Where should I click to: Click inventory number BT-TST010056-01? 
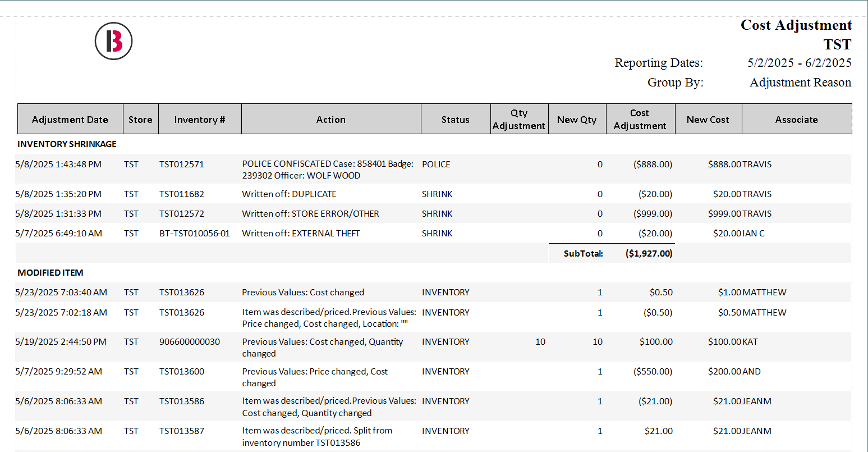195,233
